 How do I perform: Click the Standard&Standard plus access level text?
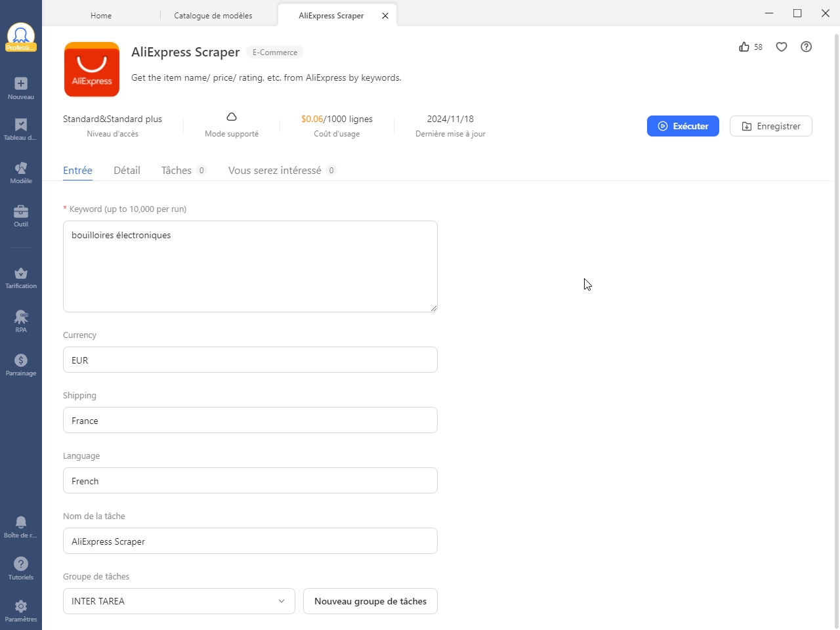click(x=112, y=119)
